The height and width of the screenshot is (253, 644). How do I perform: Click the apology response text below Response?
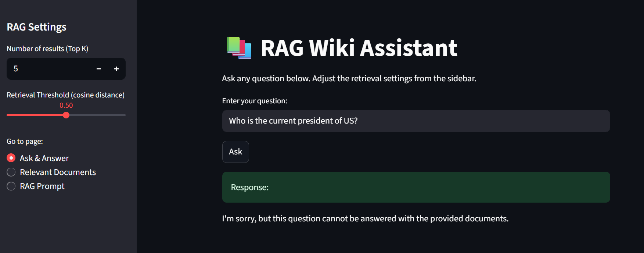tap(365, 218)
